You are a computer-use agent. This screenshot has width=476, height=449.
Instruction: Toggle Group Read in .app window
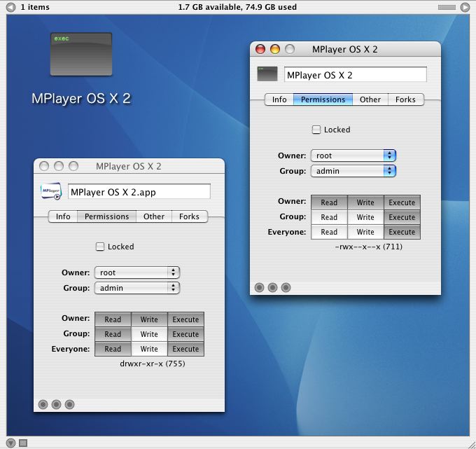tap(113, 334)
